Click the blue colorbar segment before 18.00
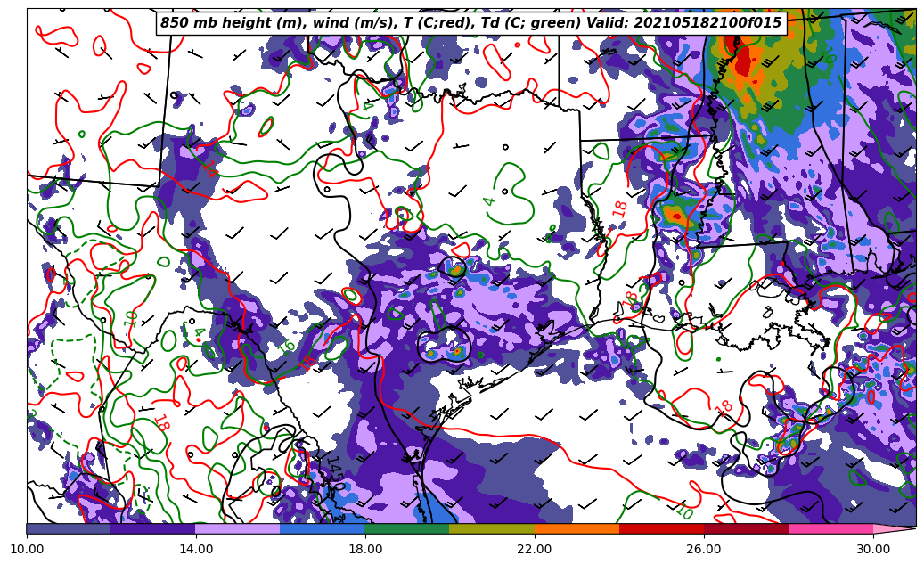Viewport: 924px width, 564px height. (x=323, y=528)
